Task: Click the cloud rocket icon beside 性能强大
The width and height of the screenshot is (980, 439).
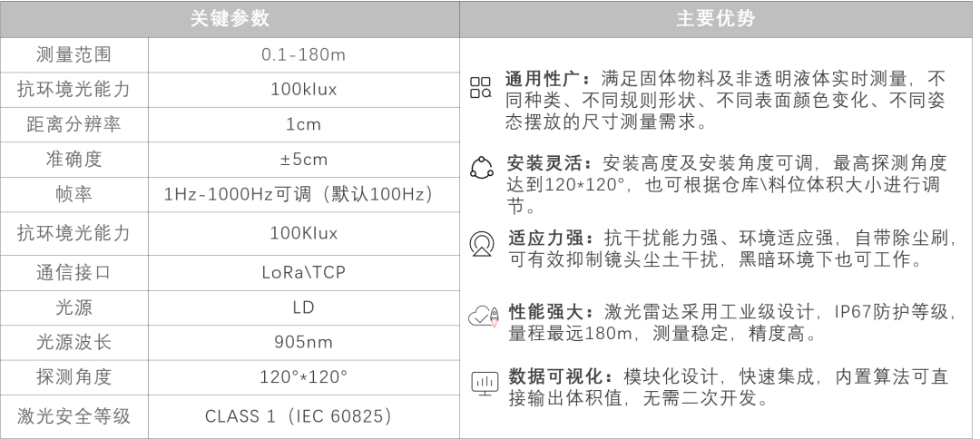Action: [485, 317]
